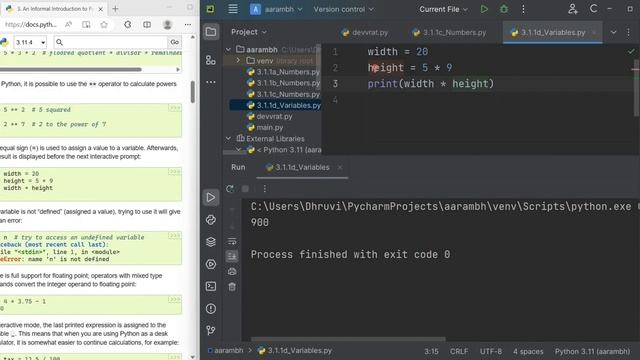Open Problems tool window icon
The width and height of the screenshot is (640, 360).
[x=211, y=309]
